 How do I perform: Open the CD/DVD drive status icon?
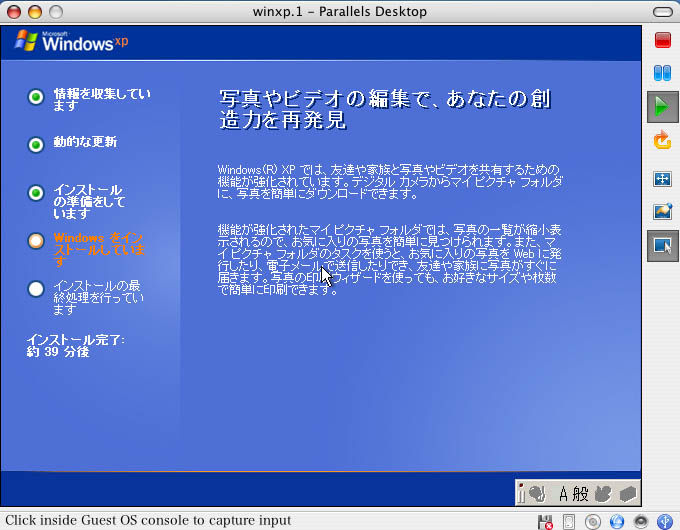[593, 521]
